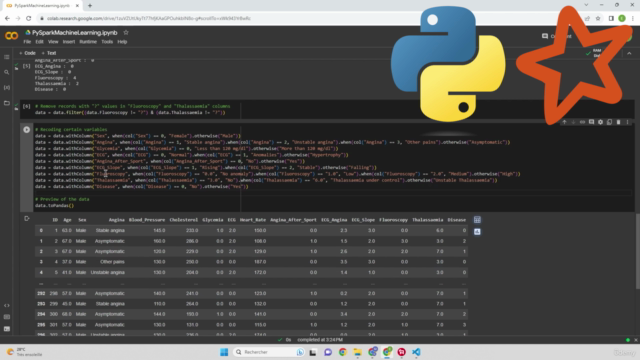Move the cell up
The height and width of the screenshot is (360, 640).
(x=564, y=122)
